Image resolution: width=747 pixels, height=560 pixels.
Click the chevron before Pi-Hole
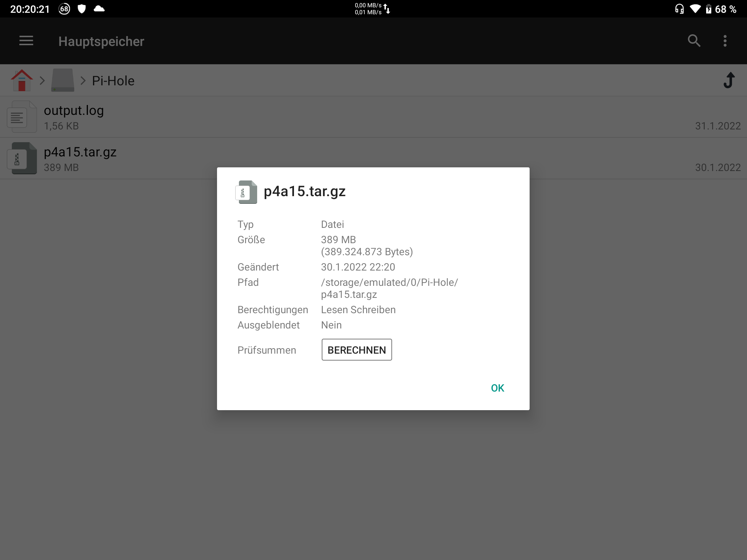(83, 80)
